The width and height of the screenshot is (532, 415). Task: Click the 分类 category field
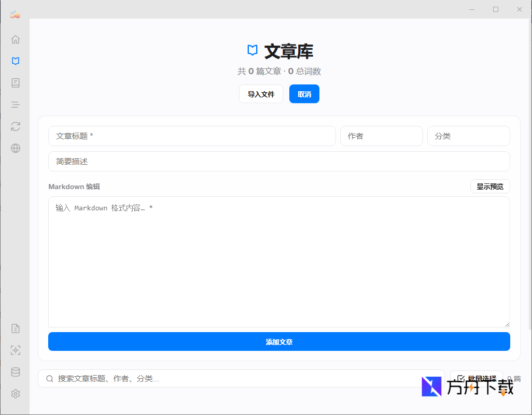[468, 136]
